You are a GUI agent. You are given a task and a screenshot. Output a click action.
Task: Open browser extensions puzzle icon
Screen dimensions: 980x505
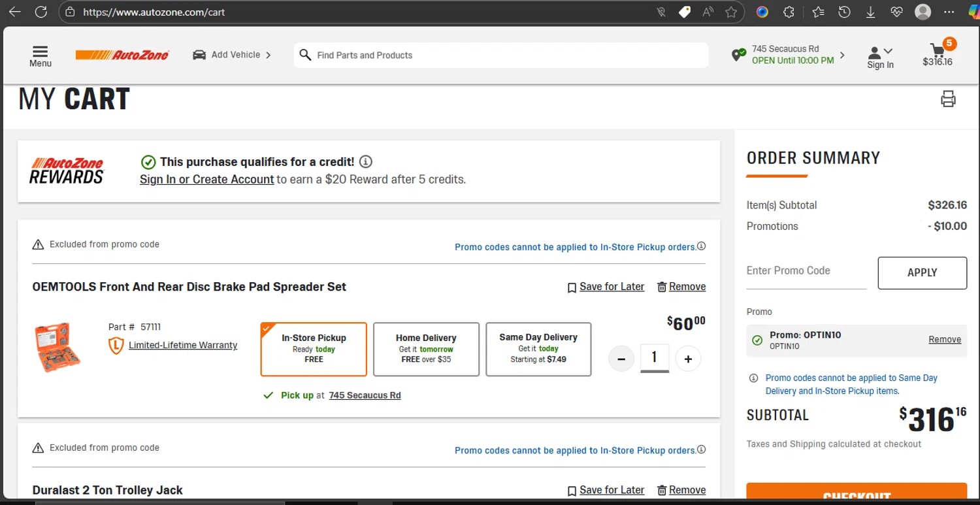pyautogui.click(x=789, y=12)
